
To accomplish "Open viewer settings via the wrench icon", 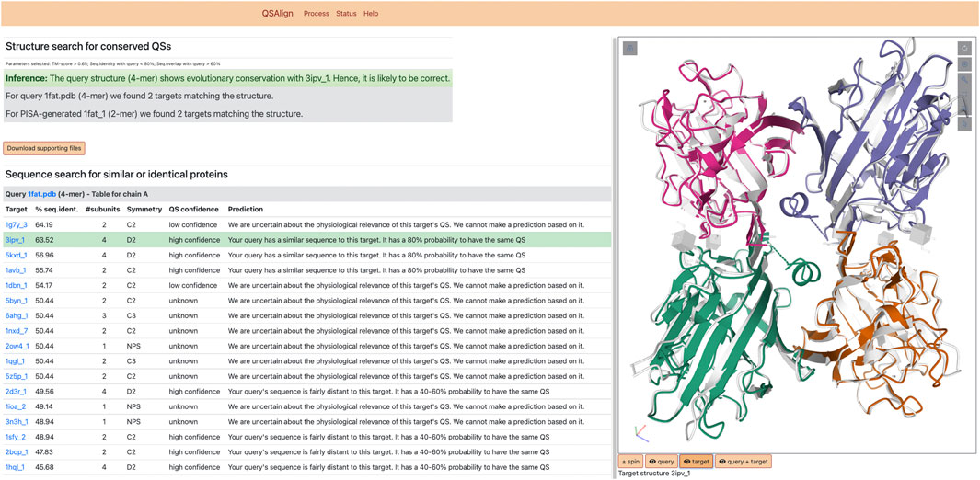I will click(x=964, y=80).
